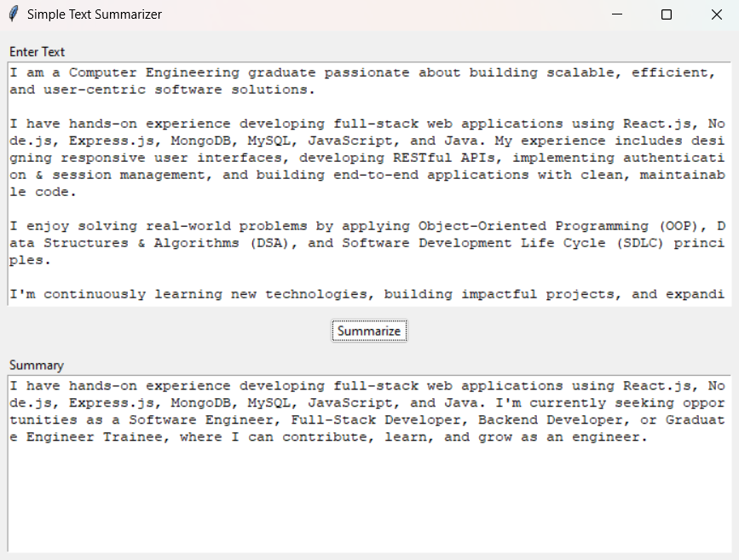
Task: Place cursor on "Computer" in the input text
Action: click(103, 72)
